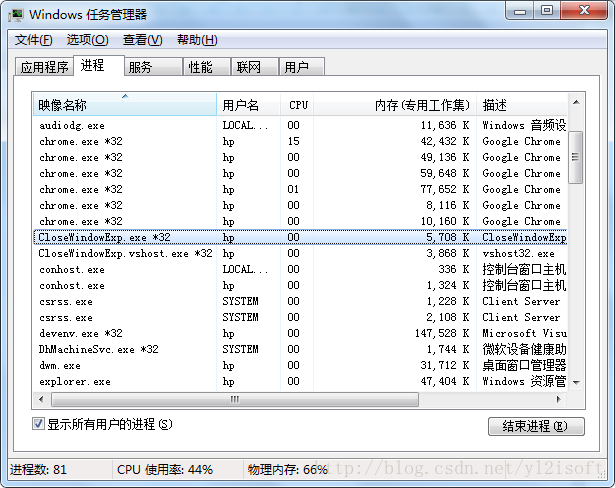Click the 物理内存: 66% status entry
615x488 pixels.
click(287, 470)
